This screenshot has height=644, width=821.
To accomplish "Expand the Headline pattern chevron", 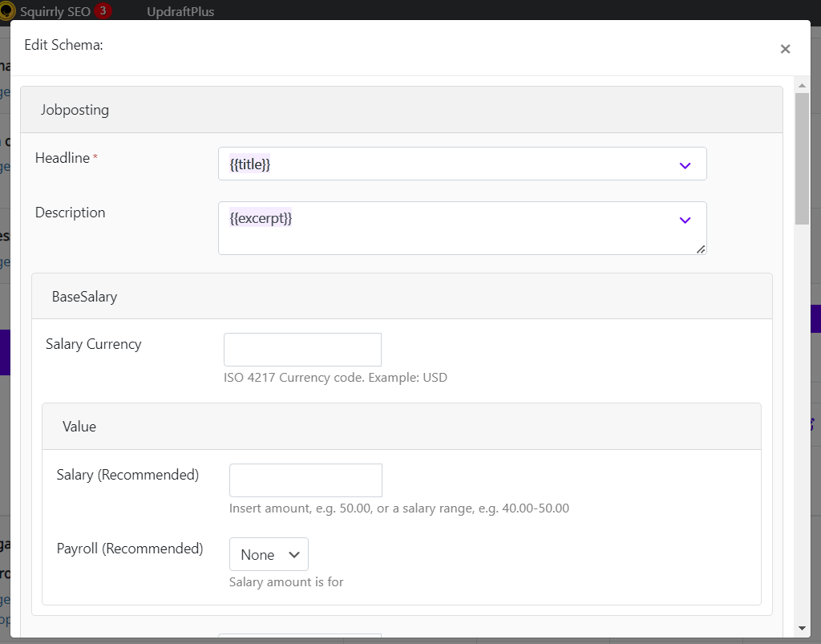I will (685, 165).
